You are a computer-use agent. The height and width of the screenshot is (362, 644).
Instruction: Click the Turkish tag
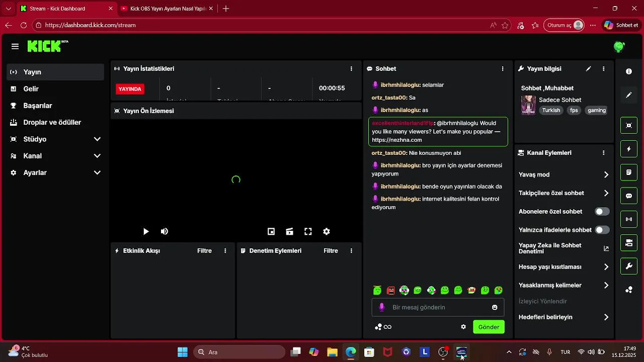click(x=551, y=110)
